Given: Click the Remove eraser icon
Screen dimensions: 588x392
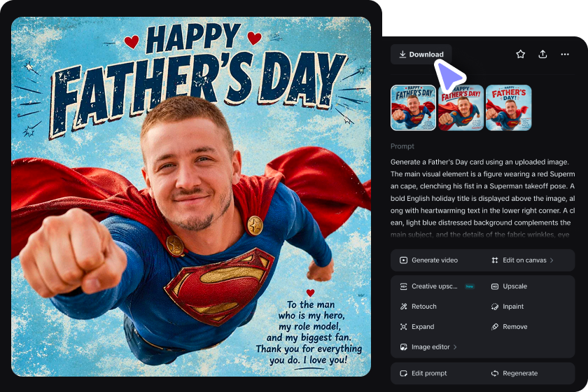Looking at the screenshot, I should (x=495, y=327).
